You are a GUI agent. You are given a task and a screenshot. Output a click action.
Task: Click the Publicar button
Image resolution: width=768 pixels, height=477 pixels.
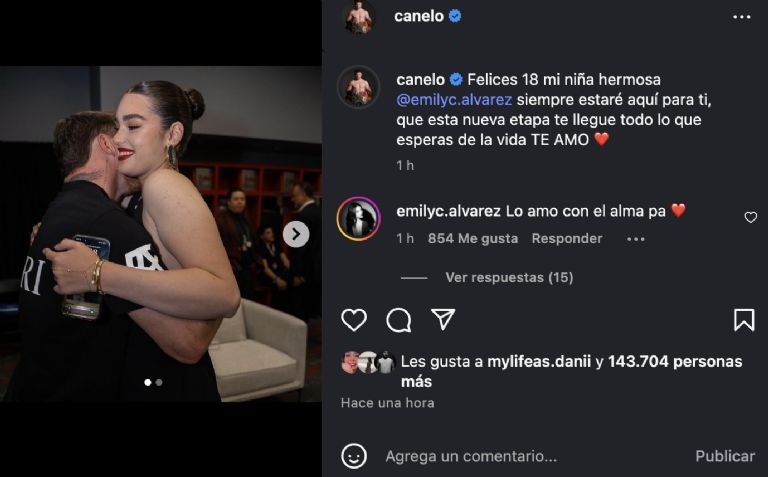[x=725, y=456]
